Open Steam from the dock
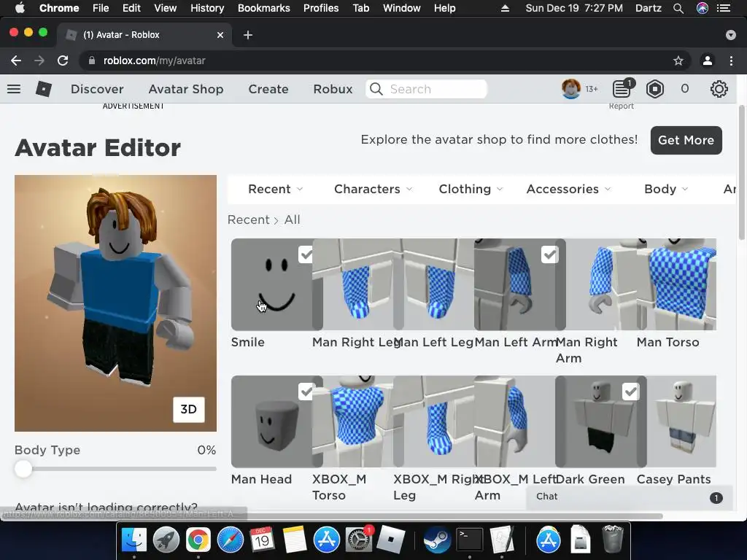The width and height of the screenshot is (747, 560). [x=437, y=540]
